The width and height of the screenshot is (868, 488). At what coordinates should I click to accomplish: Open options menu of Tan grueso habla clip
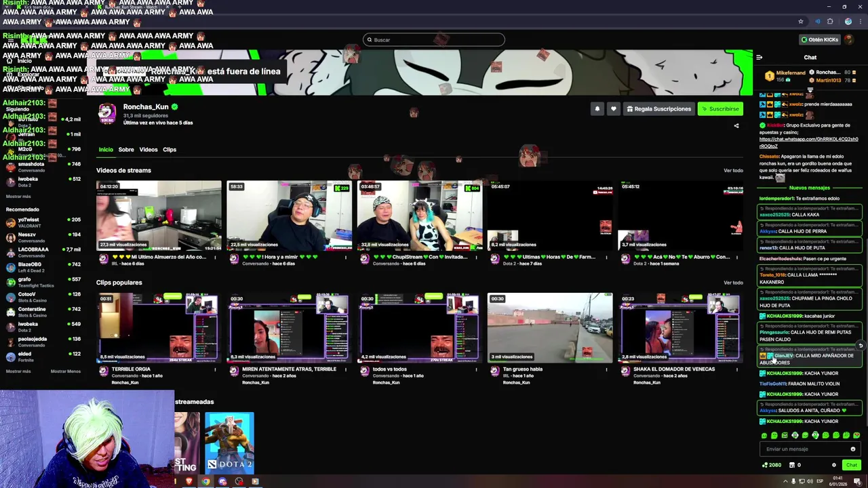(x=606, y=369)
